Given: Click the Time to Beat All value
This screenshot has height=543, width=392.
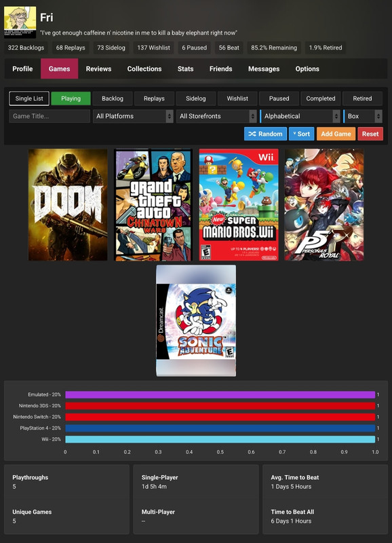Looking at the screenshot, I should pos(291,521).
